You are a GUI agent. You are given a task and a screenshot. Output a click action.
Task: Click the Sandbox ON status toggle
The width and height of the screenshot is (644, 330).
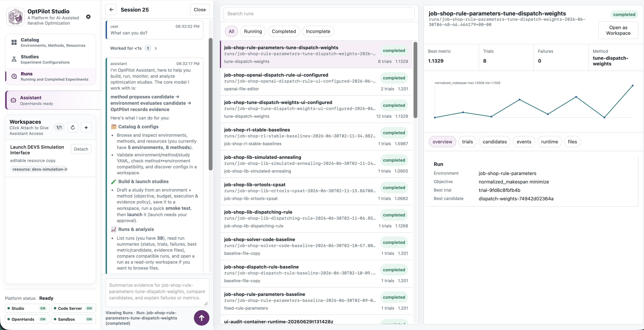(74, 319)
